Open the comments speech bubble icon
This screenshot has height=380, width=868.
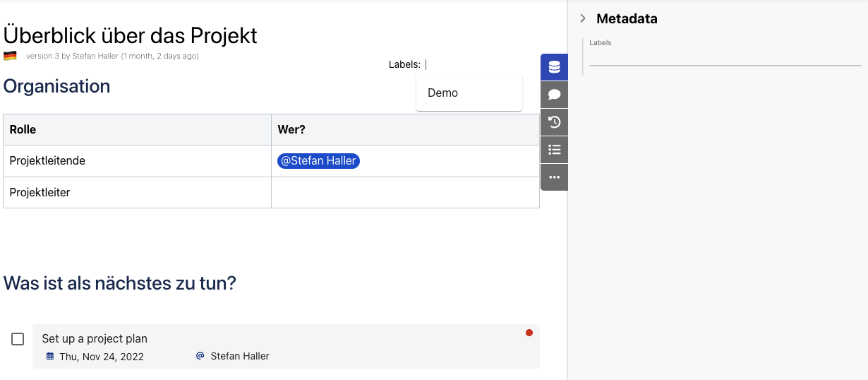554,95
